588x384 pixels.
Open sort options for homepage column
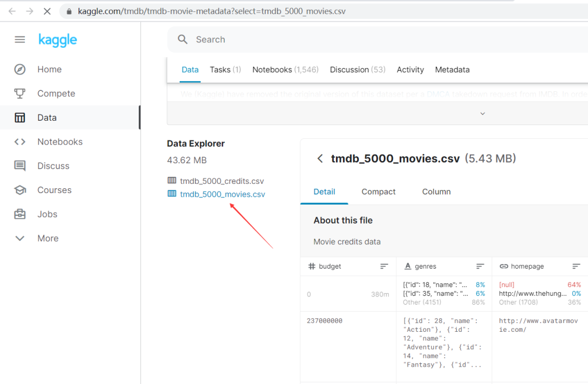[577, 266]
